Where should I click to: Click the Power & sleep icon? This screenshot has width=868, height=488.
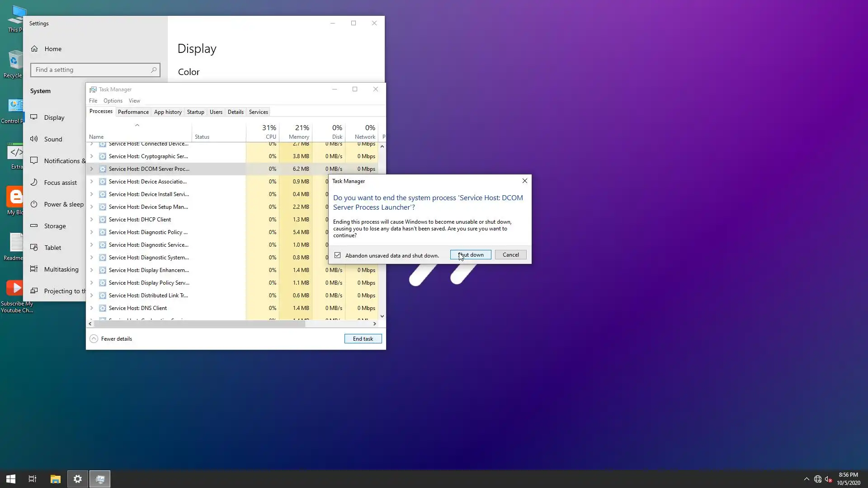point(34,204)
